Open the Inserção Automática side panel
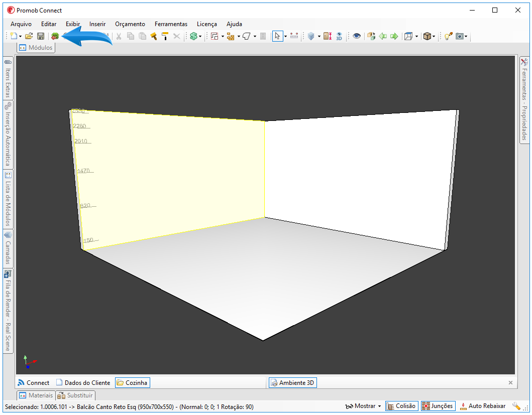The image size is (532, 415). click(x=8, y=135)
